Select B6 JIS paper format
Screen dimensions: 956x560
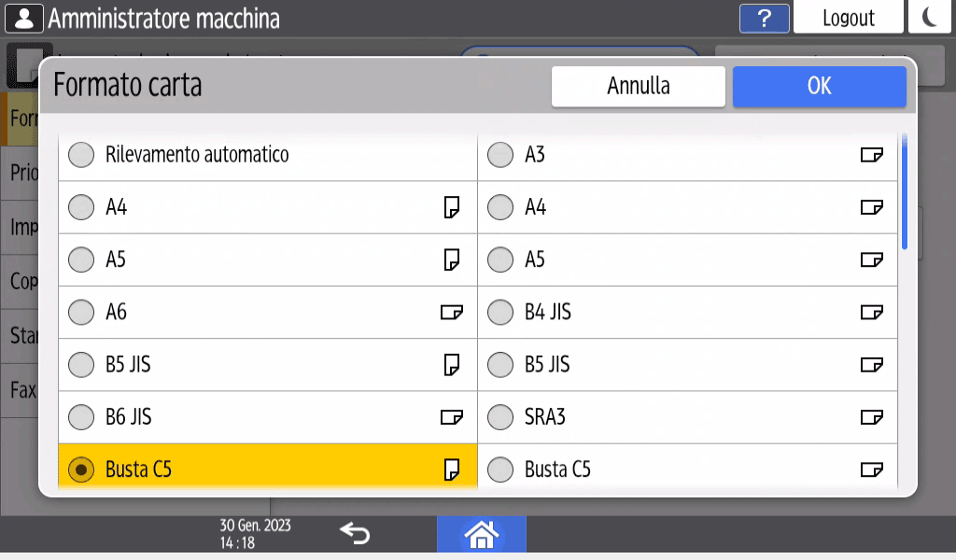click(82, 416)
